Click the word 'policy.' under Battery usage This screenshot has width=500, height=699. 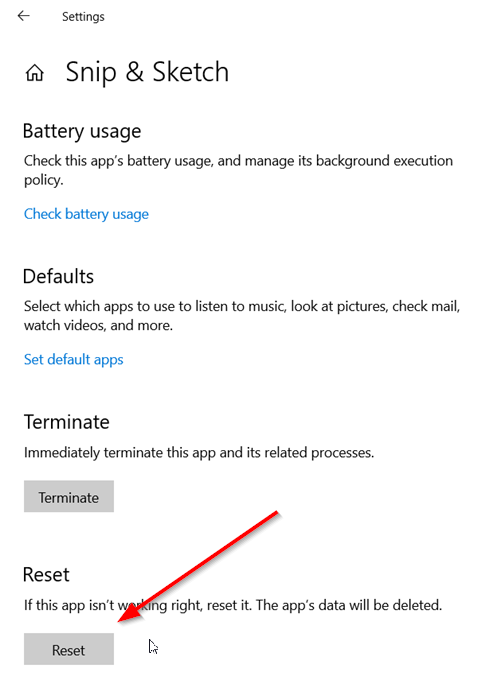click(x=44, y=180)
